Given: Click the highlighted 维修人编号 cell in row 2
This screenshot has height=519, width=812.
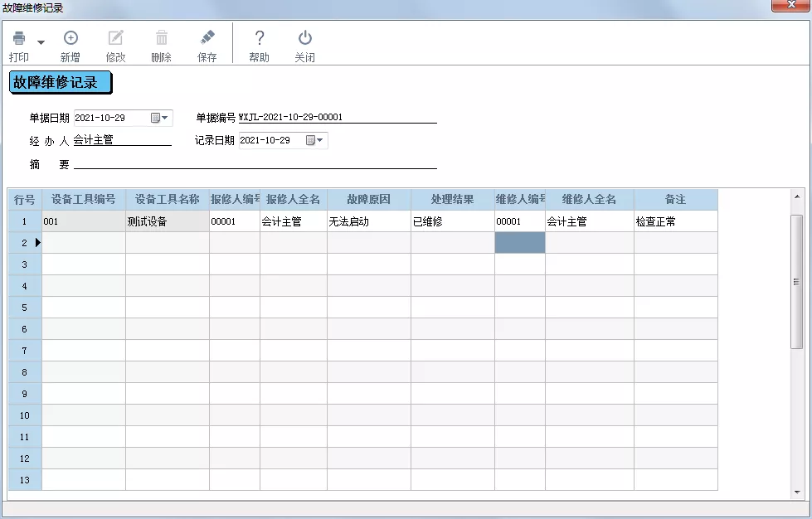Looking at the screenshot, I should (x=520, y=243).
